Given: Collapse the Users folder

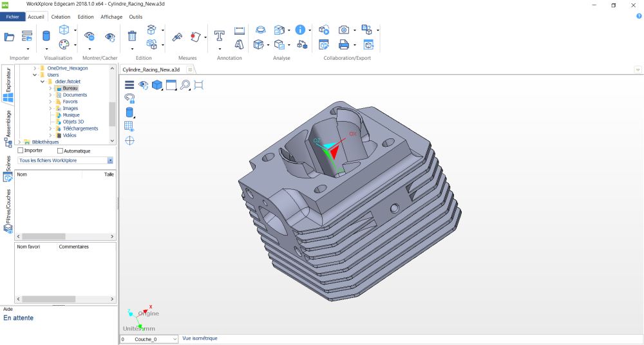Looking at the screenshot, I should tap(35, 75).
